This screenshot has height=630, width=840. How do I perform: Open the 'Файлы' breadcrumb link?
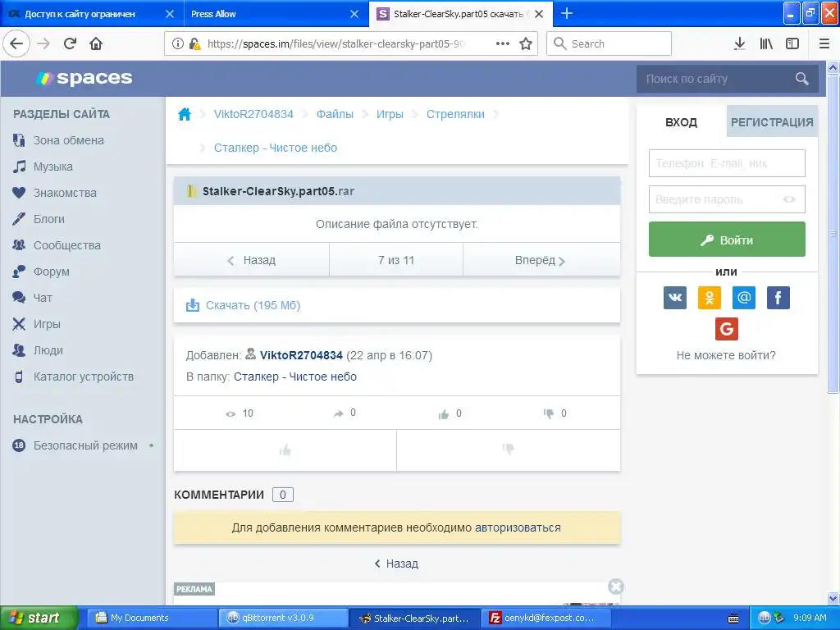tap(335, 114)
